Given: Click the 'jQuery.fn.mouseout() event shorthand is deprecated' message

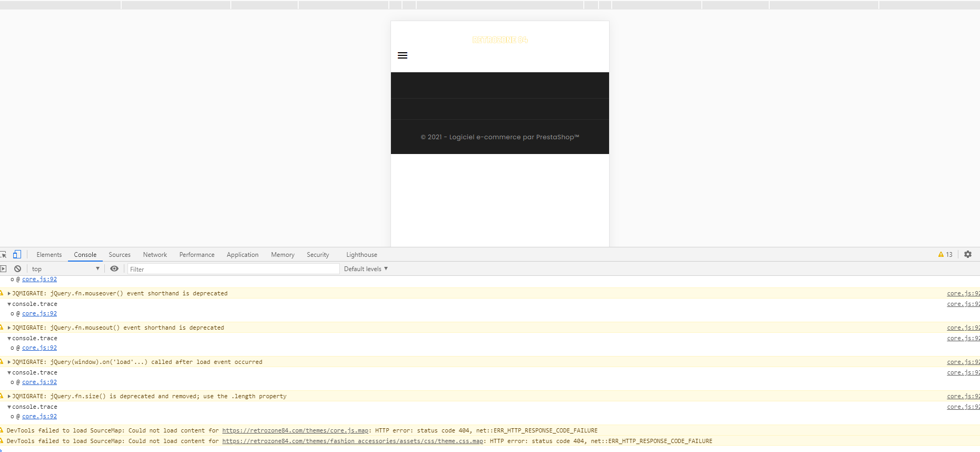Looking at the screenshot, I should 138,328.
